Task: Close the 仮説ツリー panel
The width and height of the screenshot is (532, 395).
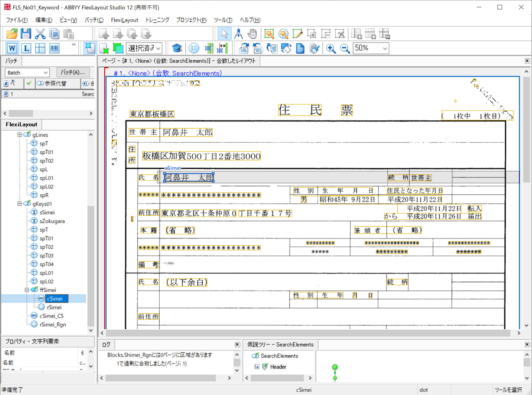Action: tap(527, 344)
